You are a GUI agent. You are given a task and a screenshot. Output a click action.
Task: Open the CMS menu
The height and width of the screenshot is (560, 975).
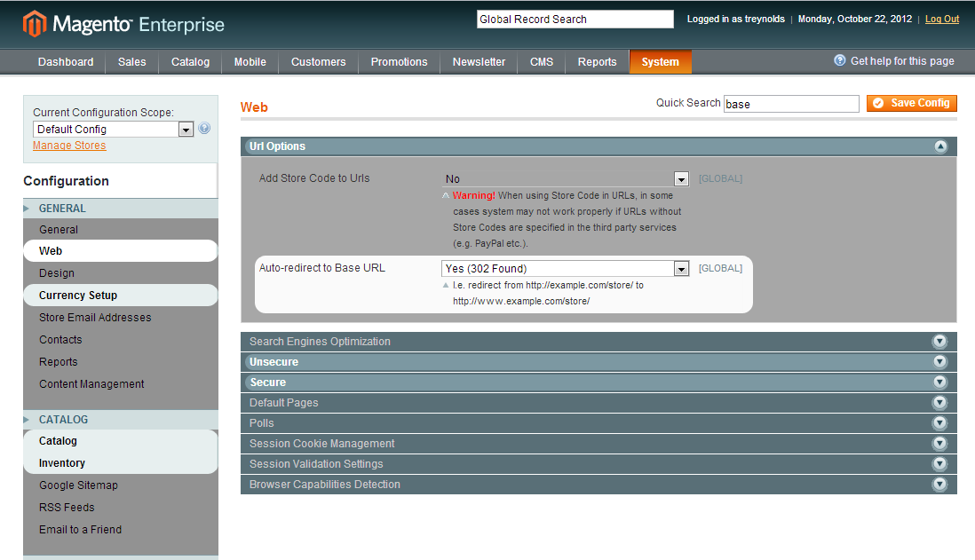542,62
